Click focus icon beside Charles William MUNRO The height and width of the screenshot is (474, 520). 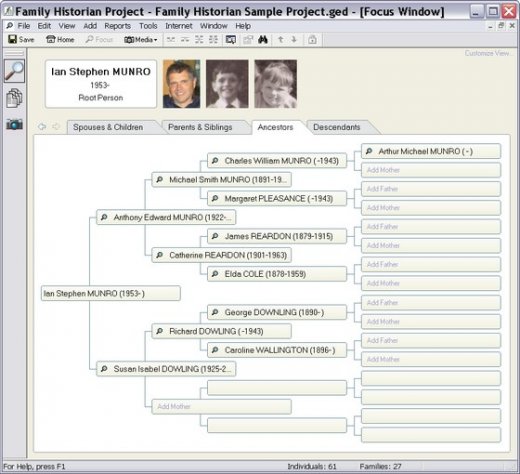coord(215,161)
